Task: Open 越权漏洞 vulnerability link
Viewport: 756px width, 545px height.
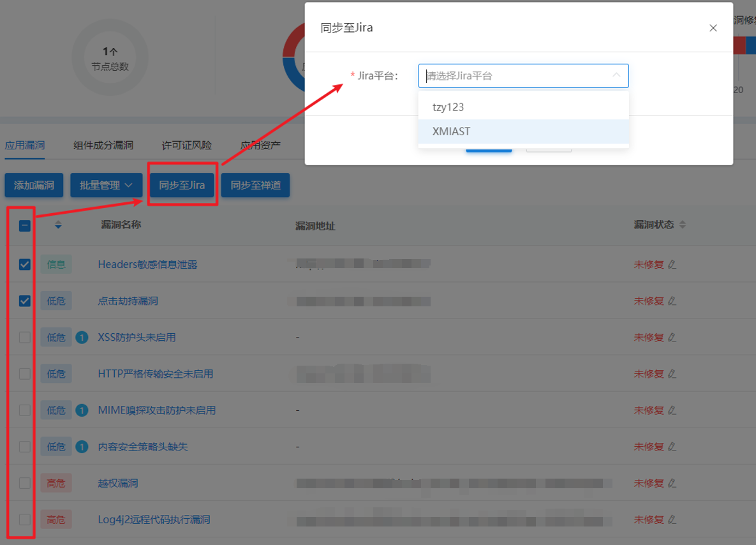Action: coord(117,483)
